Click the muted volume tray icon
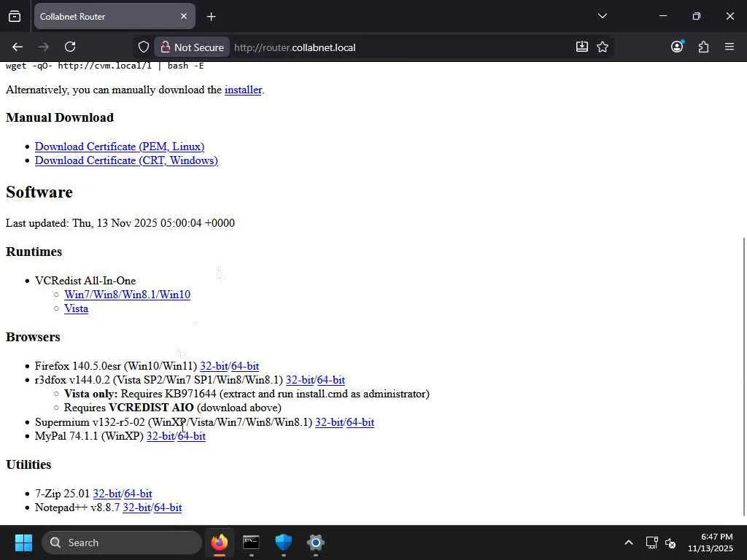 coord(670,542)
